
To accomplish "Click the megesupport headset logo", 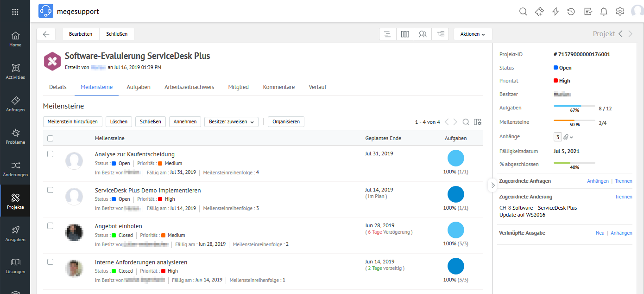I will (46, 11).
